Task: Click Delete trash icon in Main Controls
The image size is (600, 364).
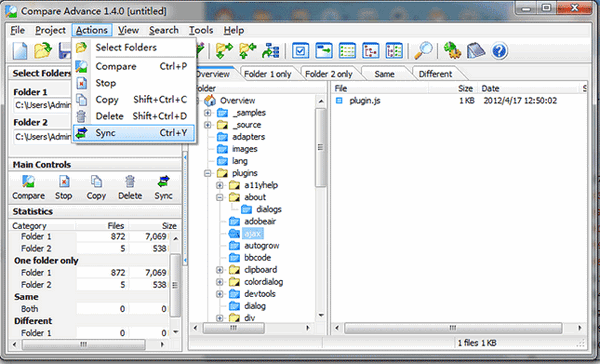Action: click(x=130, y=182)
